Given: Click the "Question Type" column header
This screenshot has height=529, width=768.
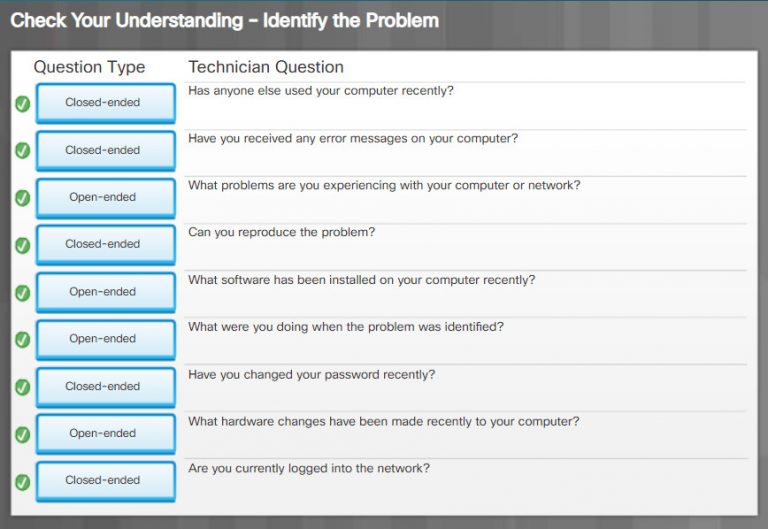Looking at the screenshot, I should point(89,67).
